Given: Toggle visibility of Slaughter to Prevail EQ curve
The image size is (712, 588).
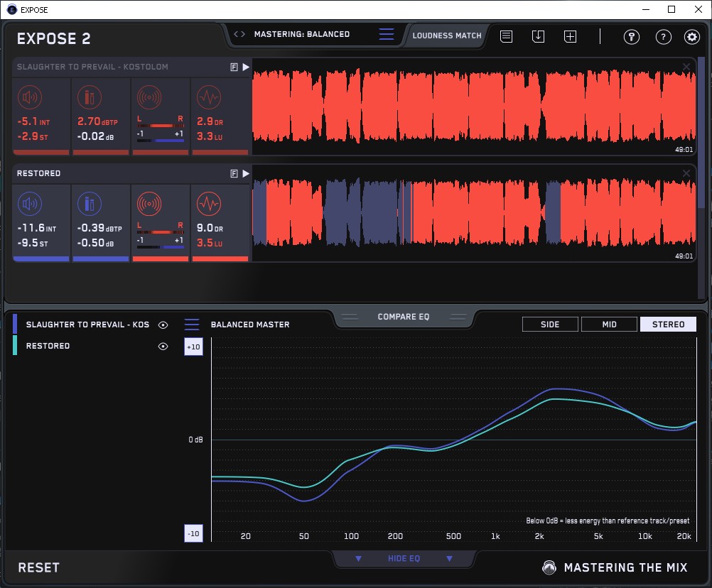Looking at the screenshot, I should point(163,325).
